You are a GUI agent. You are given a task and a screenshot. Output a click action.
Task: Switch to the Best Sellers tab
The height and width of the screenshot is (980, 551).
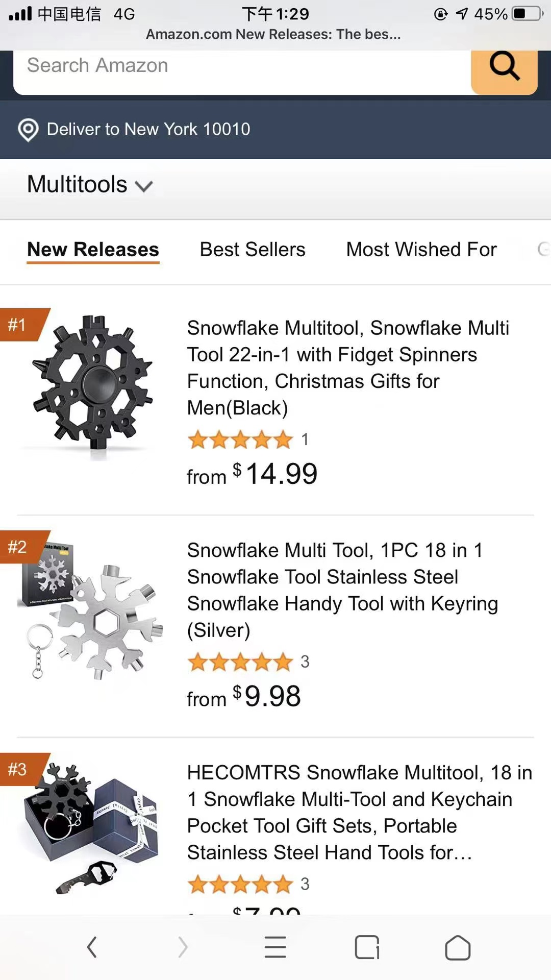(253, 250)
